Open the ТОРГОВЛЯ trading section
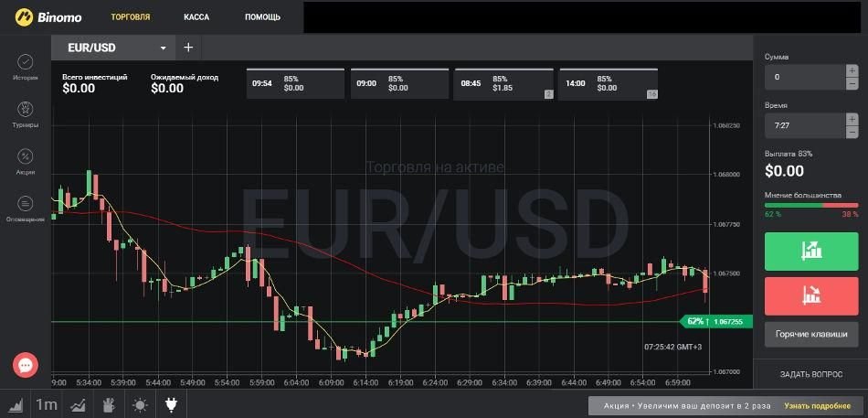This screenshot has width=868, height=418. pos(130,17)
